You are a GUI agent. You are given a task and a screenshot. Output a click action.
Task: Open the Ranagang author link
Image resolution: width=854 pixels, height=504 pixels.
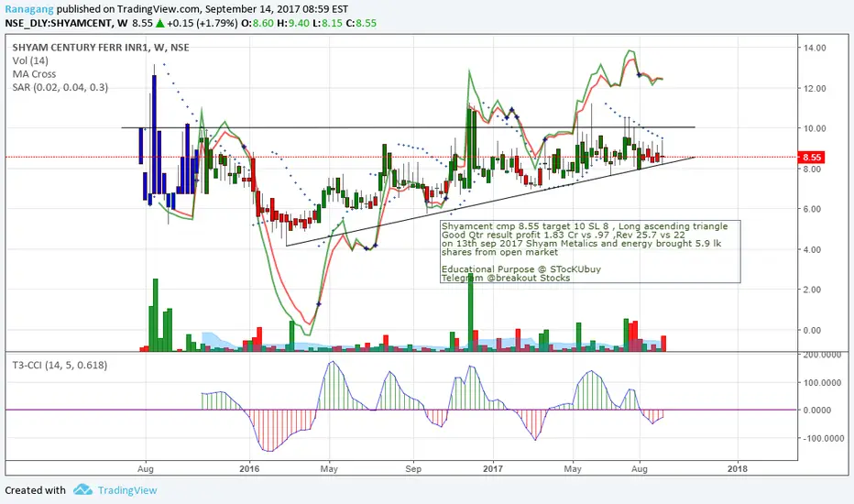click(x=29, y=9)
